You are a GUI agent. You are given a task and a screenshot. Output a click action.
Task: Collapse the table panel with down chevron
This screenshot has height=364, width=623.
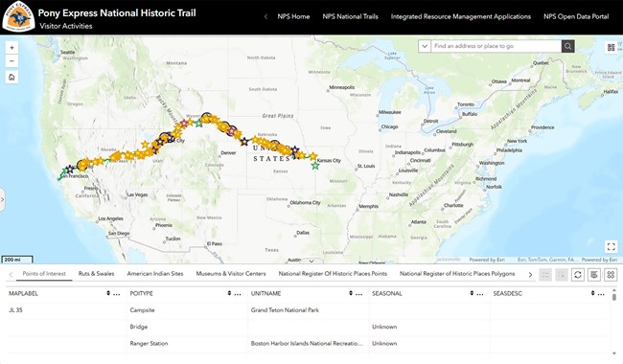[311, 261]
